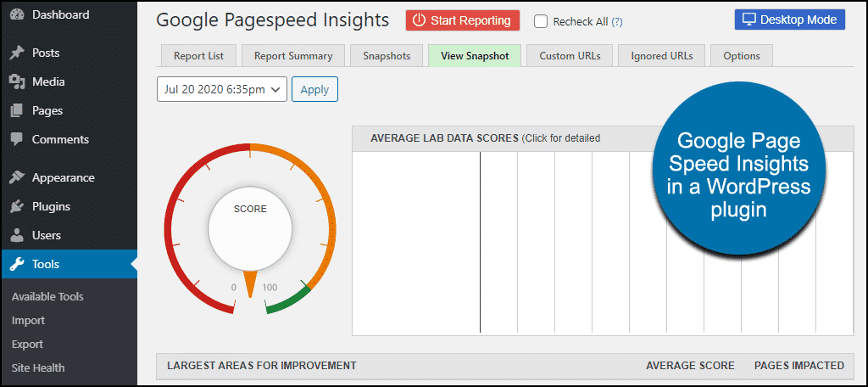
Task: Open the Site Health submenu link
Action: (x=38, y=367)
